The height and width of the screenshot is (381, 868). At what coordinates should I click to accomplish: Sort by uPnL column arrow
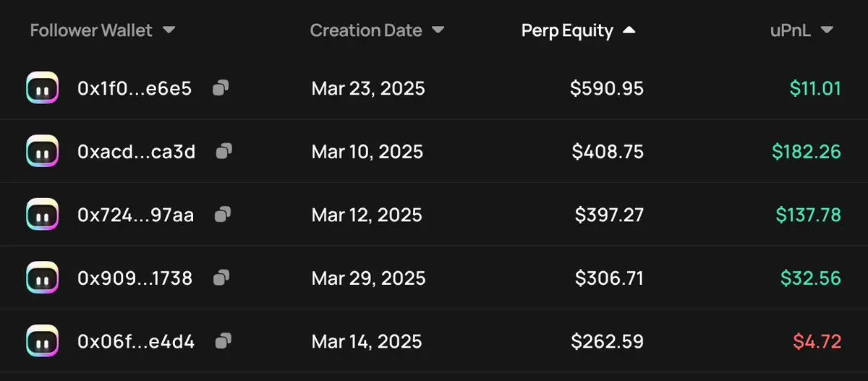click(827, 30)
